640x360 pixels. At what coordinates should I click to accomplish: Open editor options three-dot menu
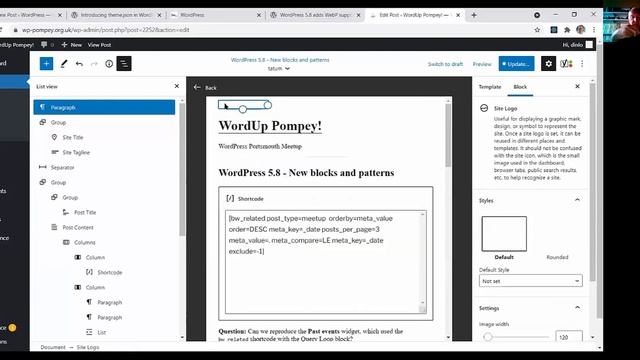pyautogui.click(x=582, y=64)
